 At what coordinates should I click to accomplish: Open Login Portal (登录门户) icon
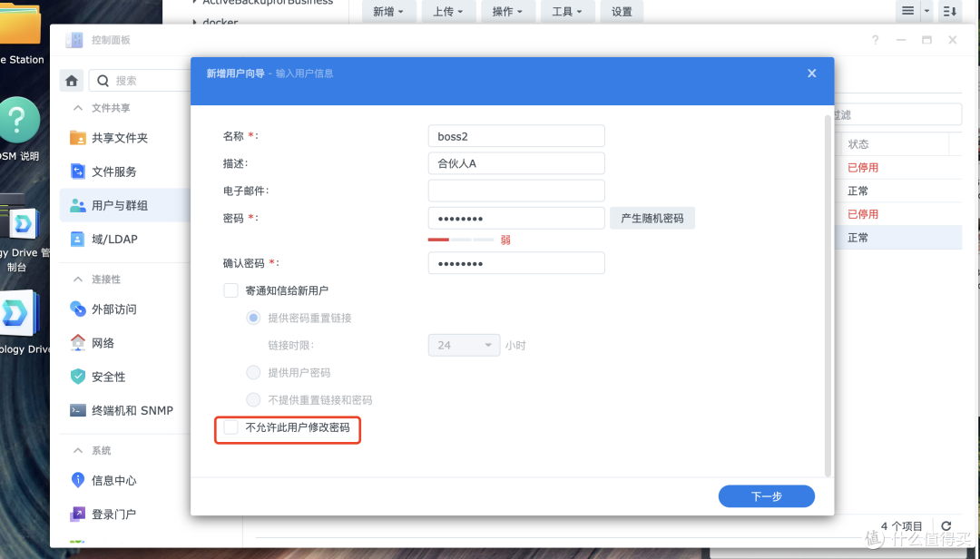point(77,514)
